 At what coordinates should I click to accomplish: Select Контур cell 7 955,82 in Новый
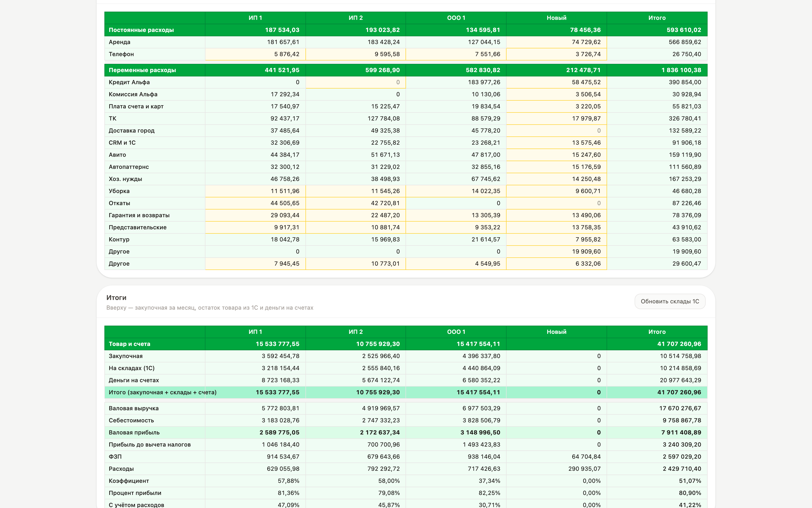(556, 239)
